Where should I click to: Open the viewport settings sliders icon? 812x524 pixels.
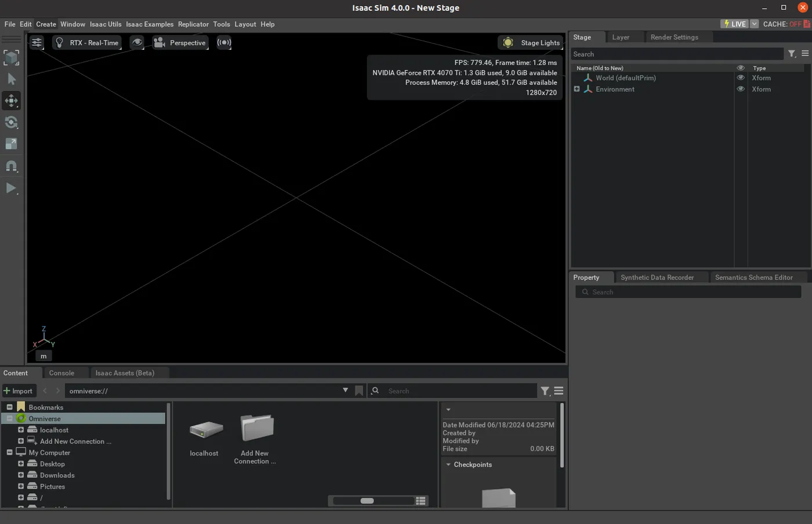[x=37, y=42]
